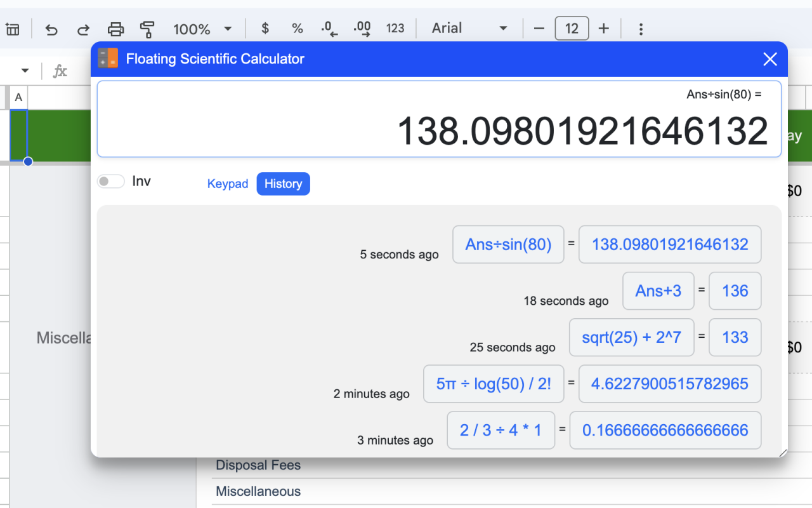
Task: Select the font size field showing 12
Action: click(572, 29)
